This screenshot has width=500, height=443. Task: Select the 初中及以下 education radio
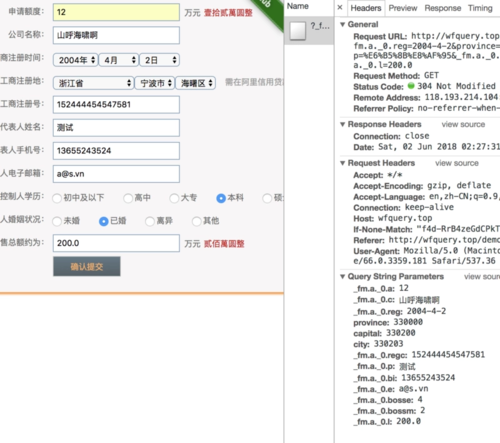point(57,198)
